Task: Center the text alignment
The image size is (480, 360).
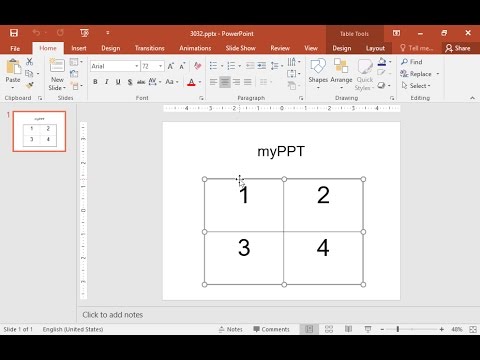Action: click(x=225, y=82)
